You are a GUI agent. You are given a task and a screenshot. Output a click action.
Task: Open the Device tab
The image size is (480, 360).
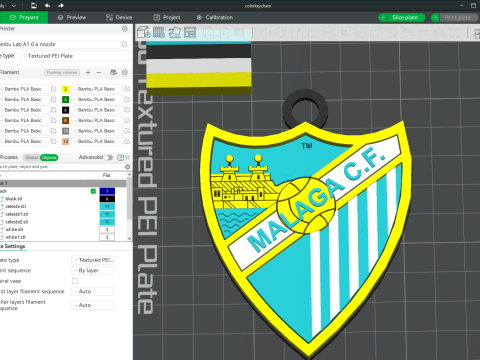[x=119, y=17]
